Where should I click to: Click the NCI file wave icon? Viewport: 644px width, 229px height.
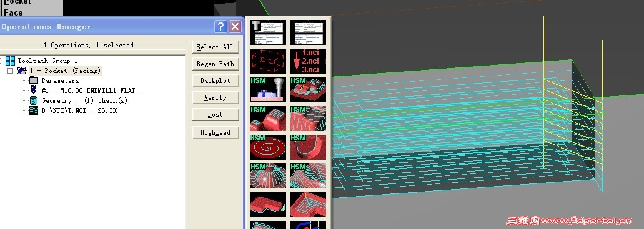coord(34,110)
